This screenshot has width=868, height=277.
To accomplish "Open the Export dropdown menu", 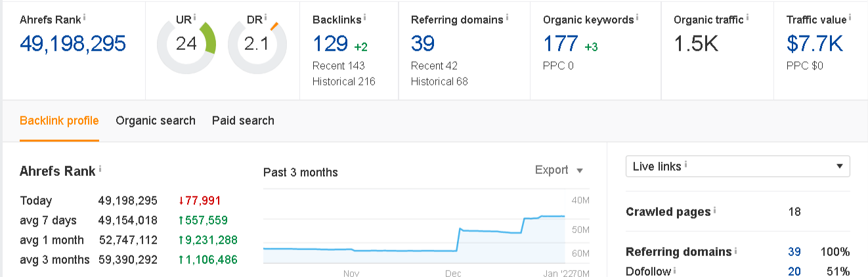I will point(559,170).
